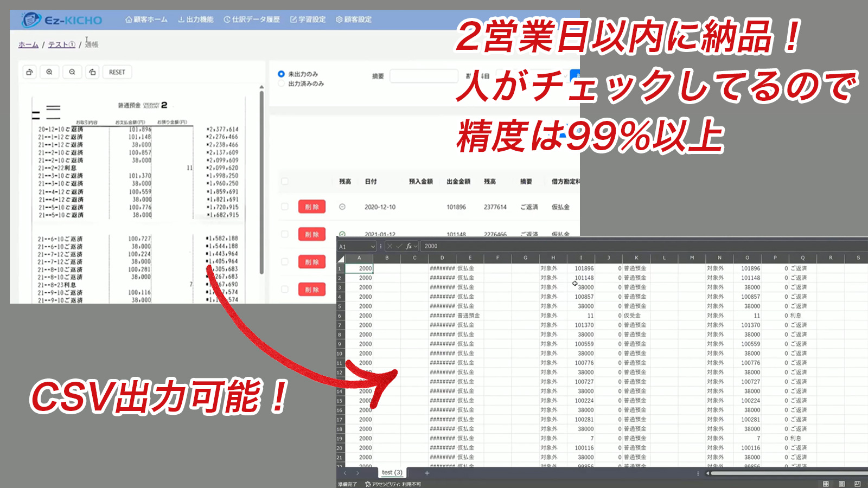Image resolution: width=868 pixels, height=488 pixels.
Task: Expand the Name Box dropdown showing A1
Action: 374,247
